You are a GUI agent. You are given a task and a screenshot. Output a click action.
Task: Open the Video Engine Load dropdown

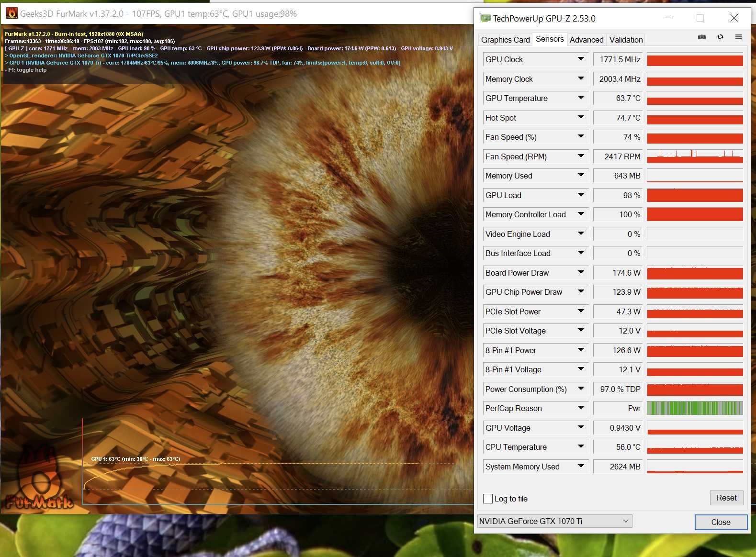click(x=581, y=234)
